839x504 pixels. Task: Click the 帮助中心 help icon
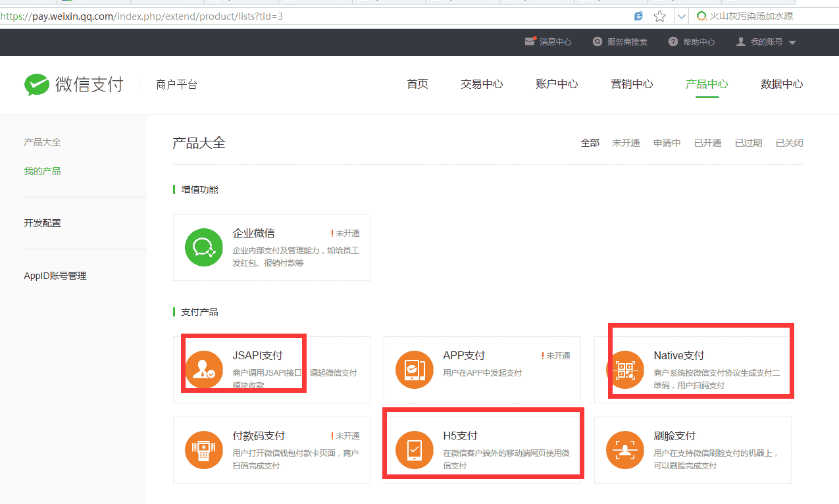click(x=673, y=41)
